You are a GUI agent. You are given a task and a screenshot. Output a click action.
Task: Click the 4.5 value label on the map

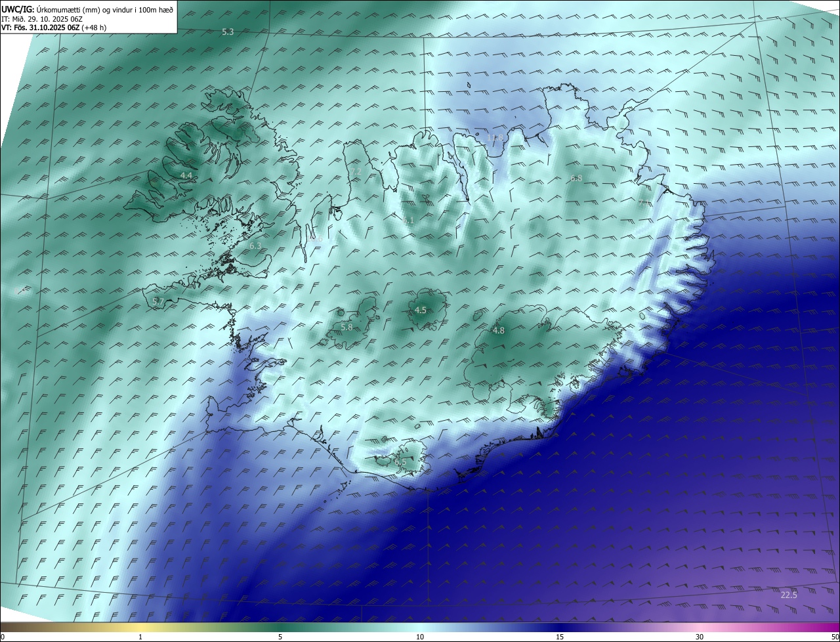point(420,310)
